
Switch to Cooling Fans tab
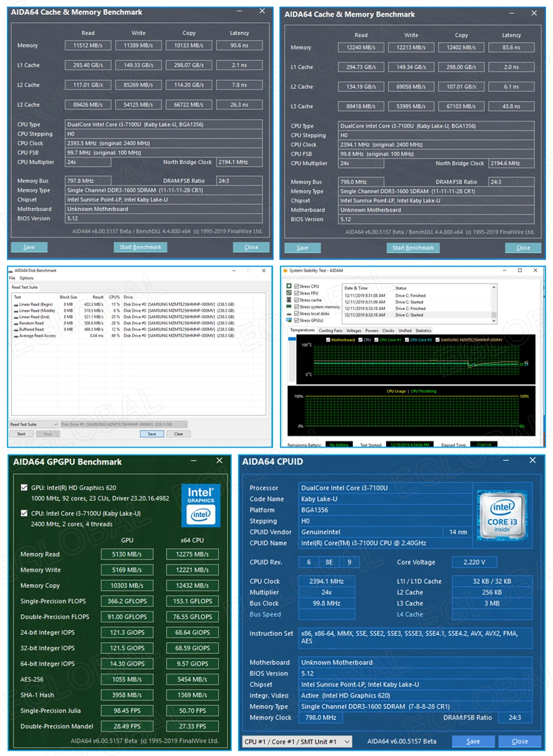coord(331,331)
